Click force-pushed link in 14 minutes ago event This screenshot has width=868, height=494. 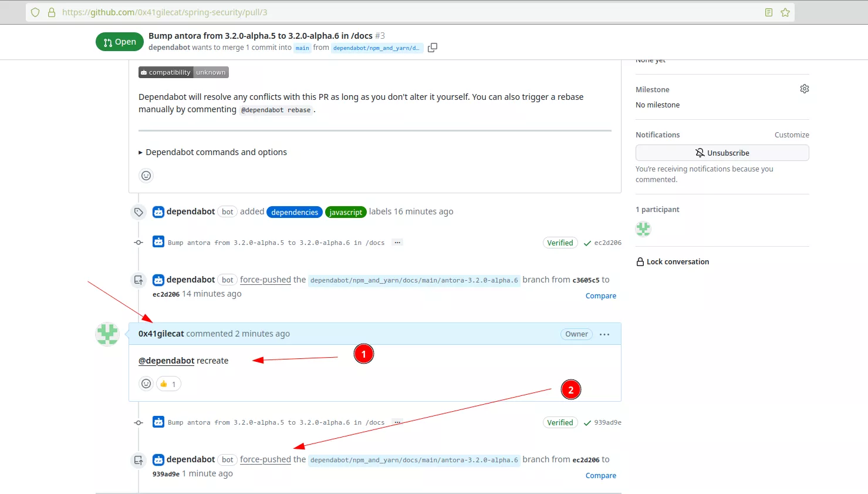[x=265, y=280]
